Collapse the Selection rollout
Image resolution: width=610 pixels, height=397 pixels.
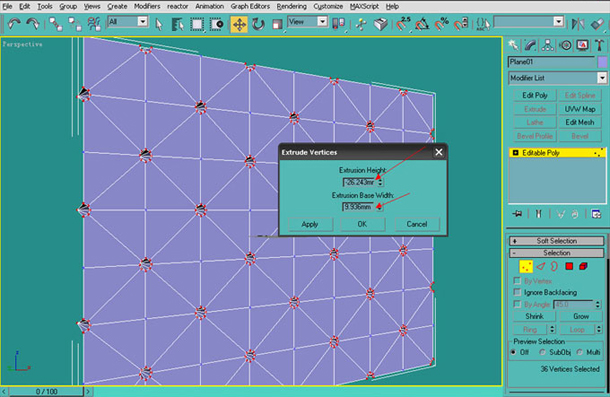pyautogui.click(x=556, y=253)
